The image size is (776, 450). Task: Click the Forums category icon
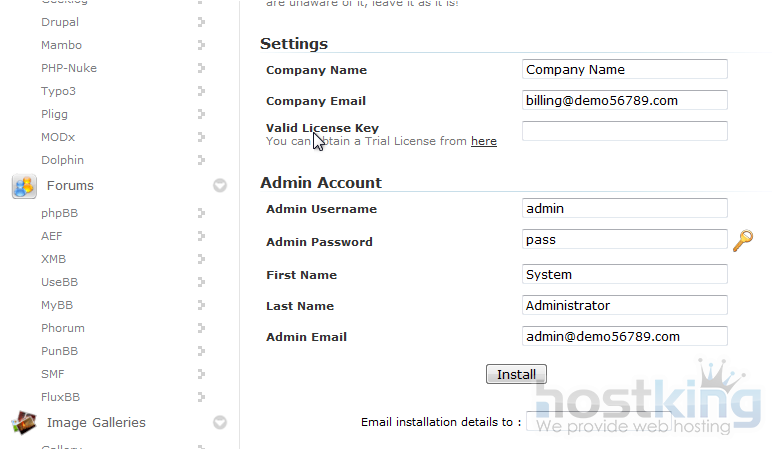[24, 186]
